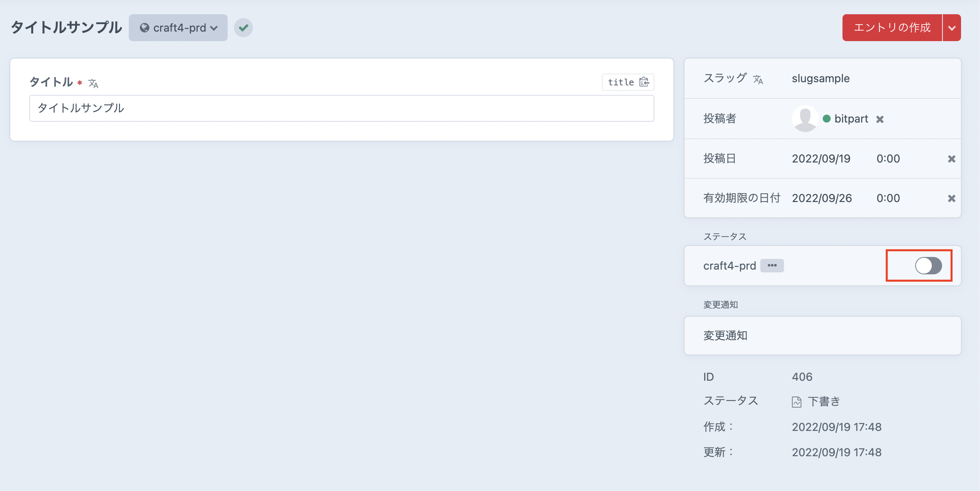
Task: Remove author bitpart with the x icon
Action: pyautogui.click(x=880, y=119)
